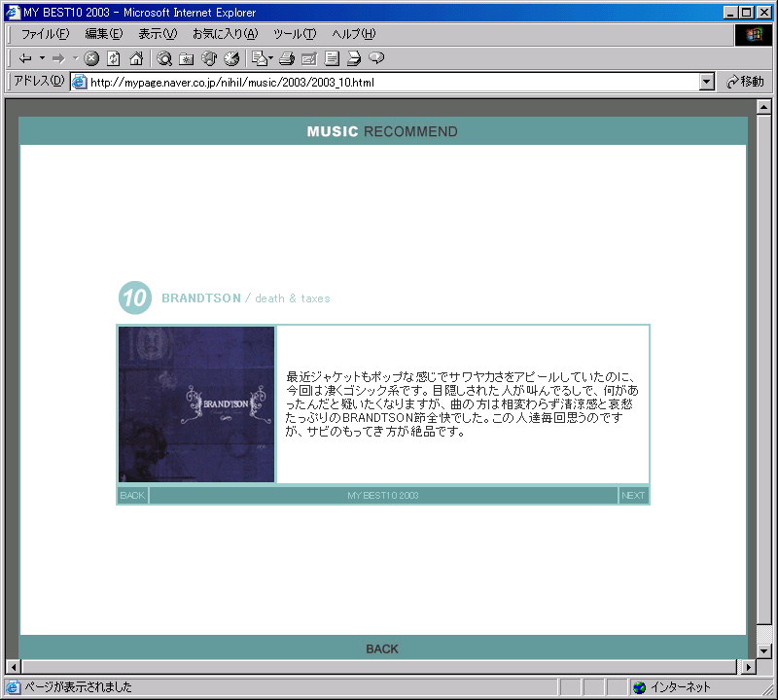Click the horizontal scrollbar right arrow
The image size is (778, 700).
[x=748, y=667]
